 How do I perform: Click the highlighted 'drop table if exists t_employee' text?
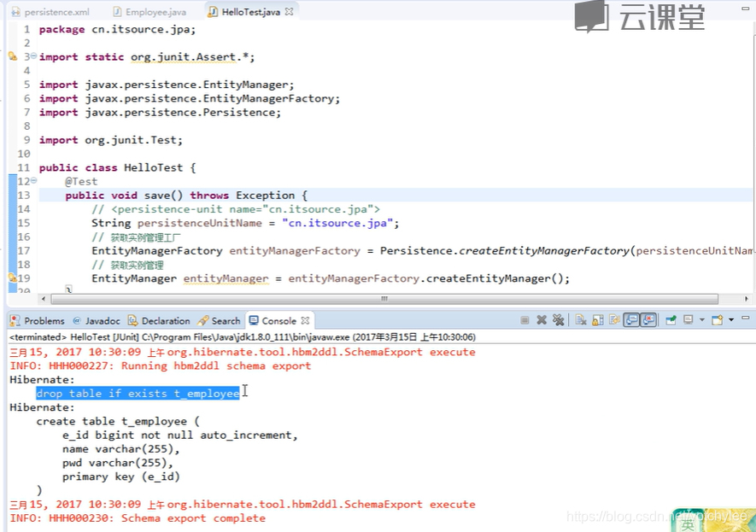click(x=138, y=393)
